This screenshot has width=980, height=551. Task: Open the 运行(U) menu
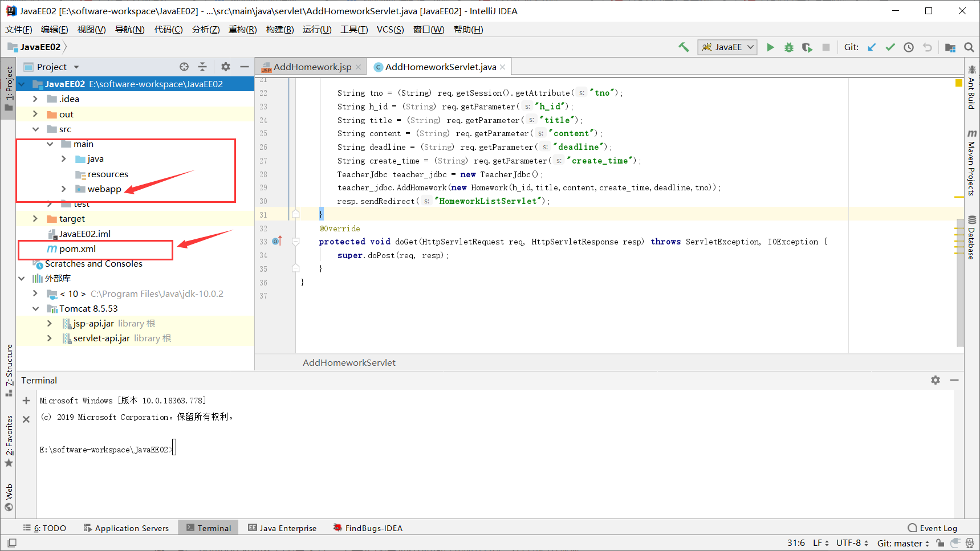[x=317, y=29]
